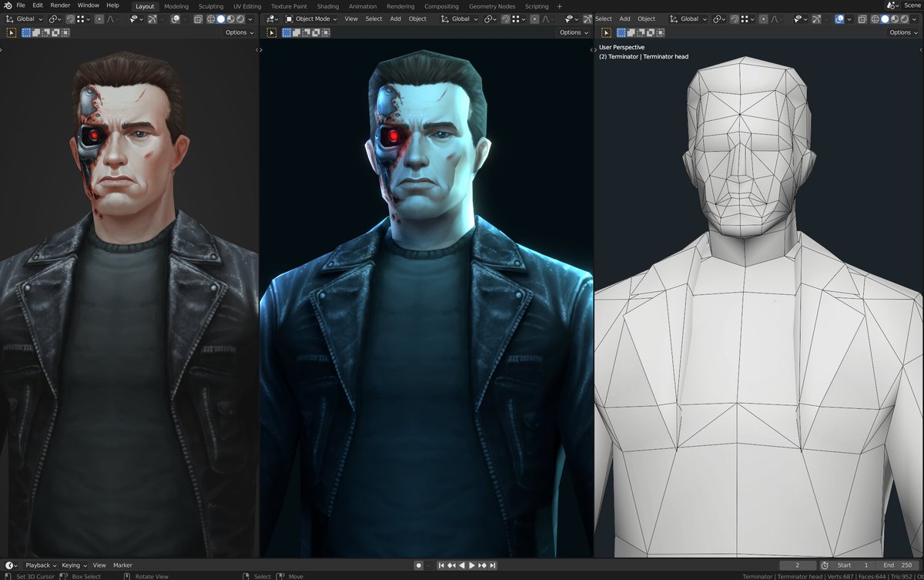Screen dimensions: 924x580
Task: Play the animation forward
Action: pyautogui.click(x=472, y=565)
